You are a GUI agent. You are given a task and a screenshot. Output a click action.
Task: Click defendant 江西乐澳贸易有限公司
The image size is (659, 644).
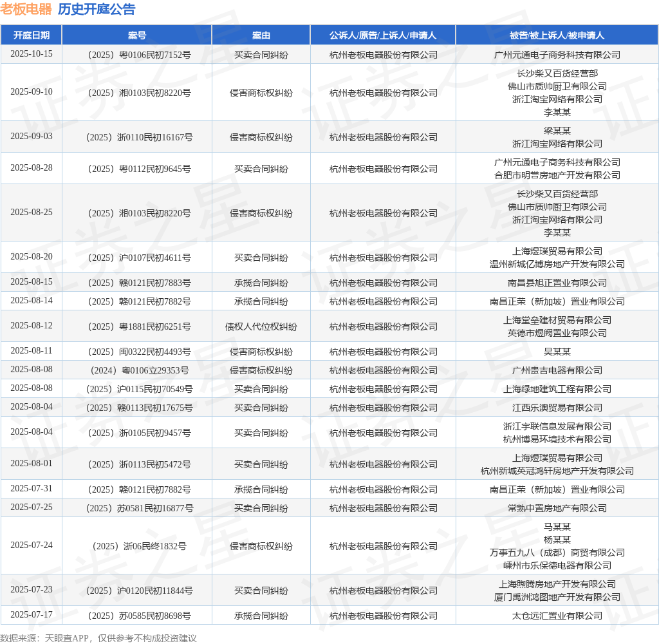(557, 408)
